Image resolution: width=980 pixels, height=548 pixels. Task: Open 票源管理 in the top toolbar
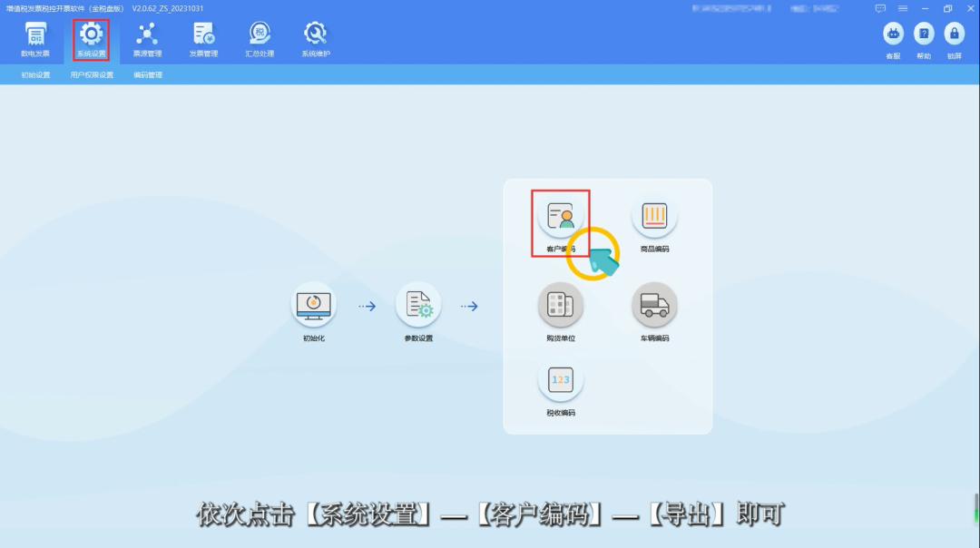click(x=147, y=39)
